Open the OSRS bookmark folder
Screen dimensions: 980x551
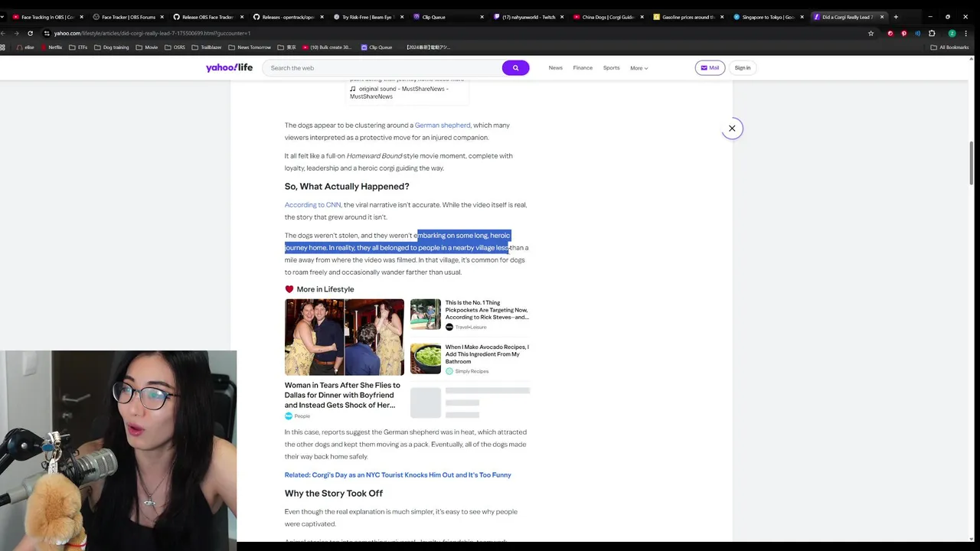click(x=175, y=47)
